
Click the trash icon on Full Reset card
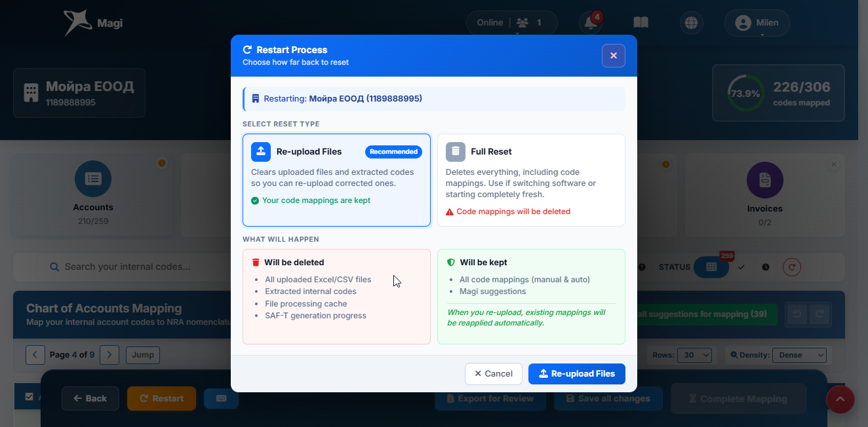(x=456, y=151)
